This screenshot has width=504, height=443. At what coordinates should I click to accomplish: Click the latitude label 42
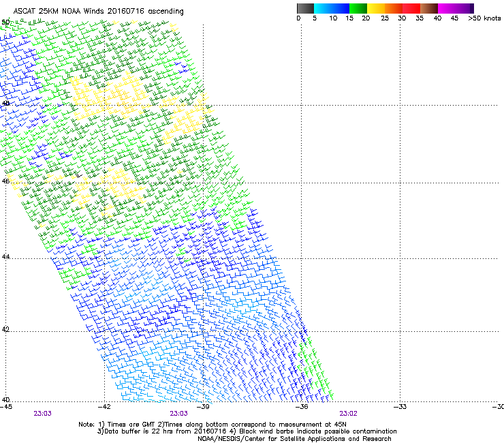(x=5, y=329)
